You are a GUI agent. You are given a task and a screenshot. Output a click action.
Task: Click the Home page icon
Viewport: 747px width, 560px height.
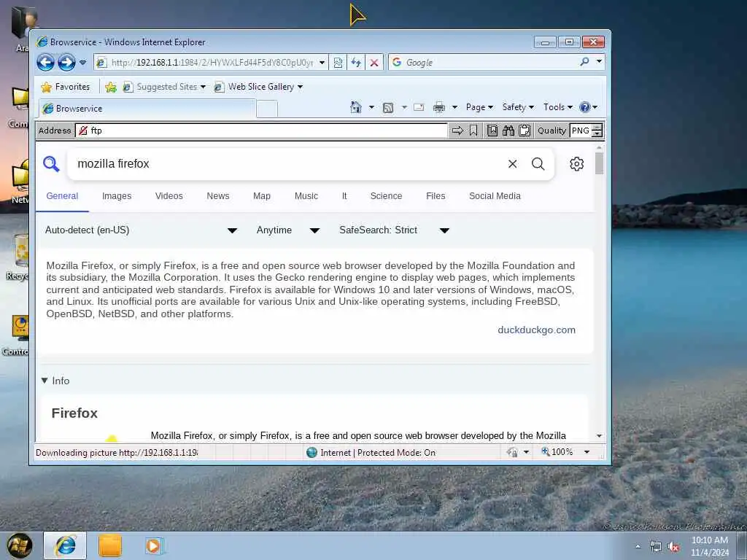coord(356,107)
